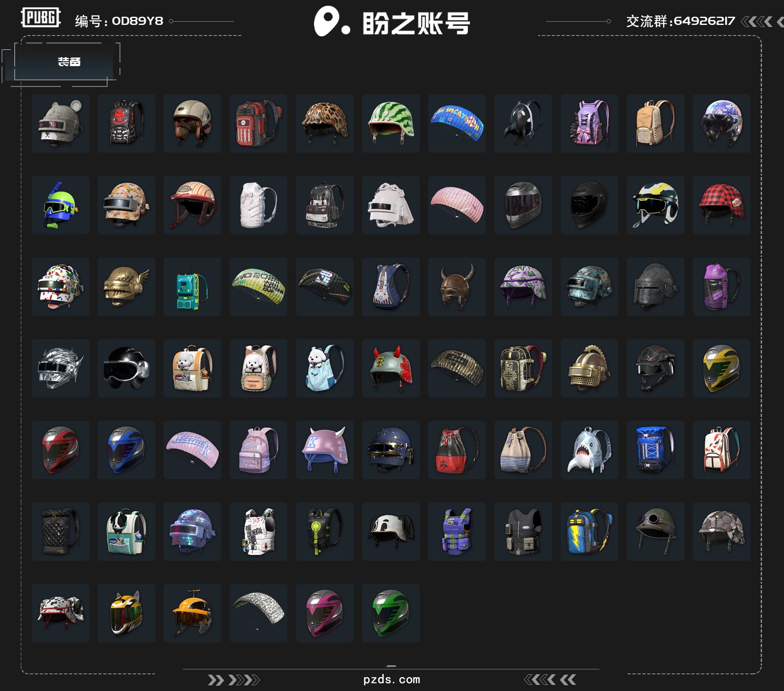Click the PUBG logo

(x=41, y=18)
